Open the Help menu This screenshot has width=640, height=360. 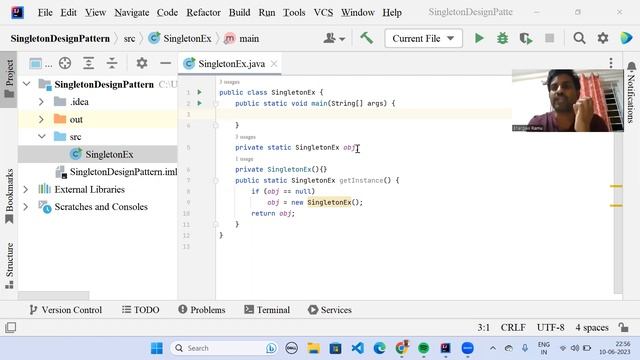pos(392,13)
